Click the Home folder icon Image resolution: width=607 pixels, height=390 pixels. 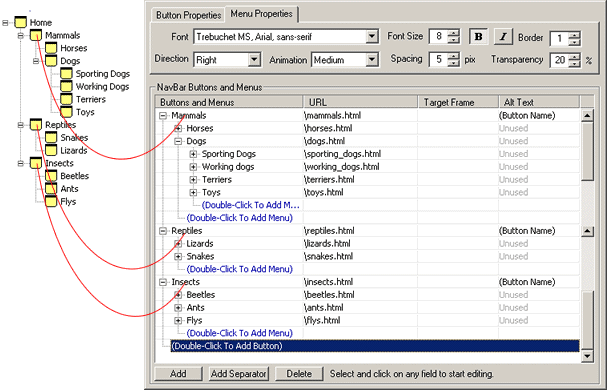click(x=21, y=22)
